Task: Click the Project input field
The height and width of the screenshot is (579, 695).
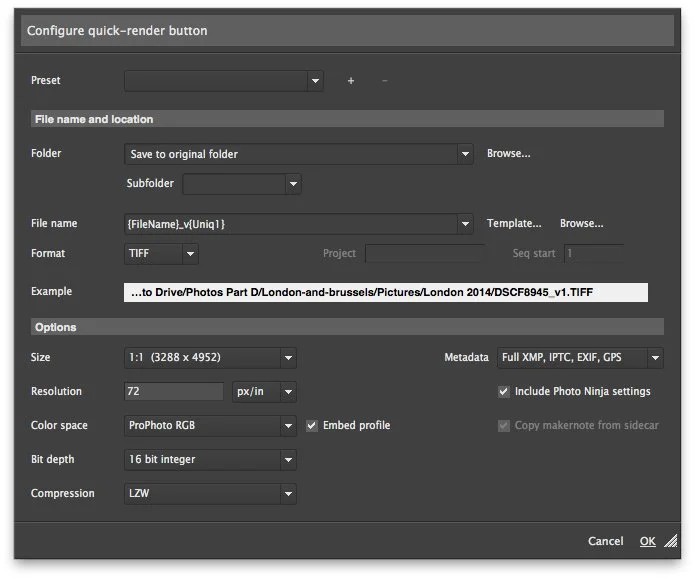Action: (425, 254)
